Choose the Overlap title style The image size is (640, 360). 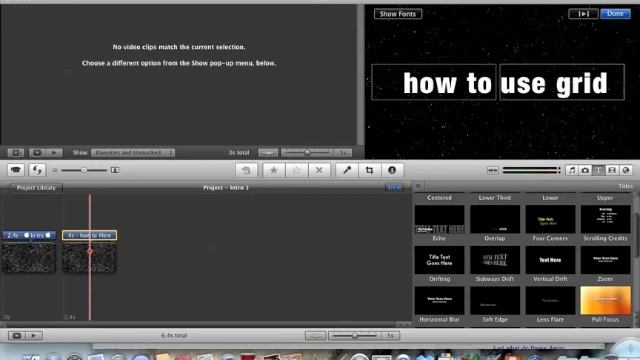(x=495, y=219)
